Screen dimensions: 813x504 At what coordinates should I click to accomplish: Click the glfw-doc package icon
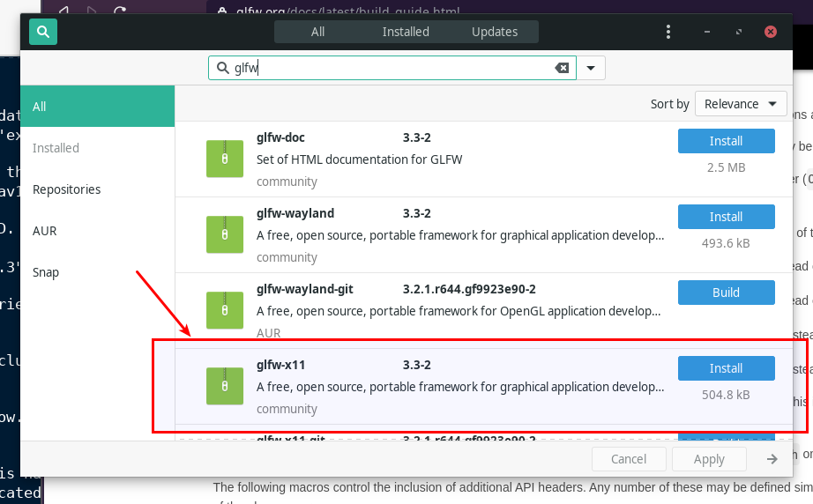[x=225, y=159]
